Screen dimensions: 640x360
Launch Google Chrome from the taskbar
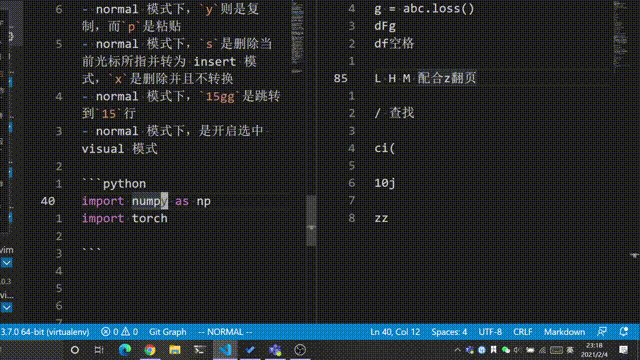[x=150, y=350]
